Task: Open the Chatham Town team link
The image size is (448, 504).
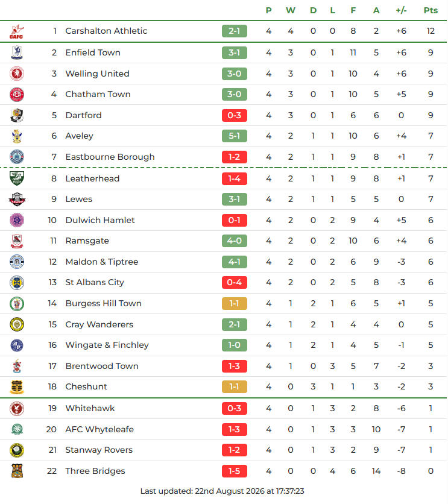Action: (x=98, y=94)
